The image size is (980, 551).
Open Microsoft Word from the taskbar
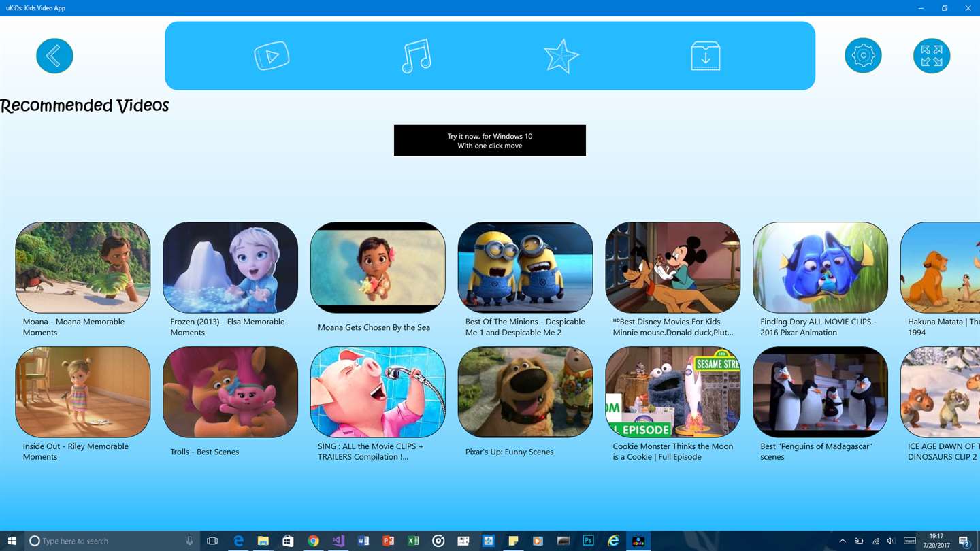(363, 541)
